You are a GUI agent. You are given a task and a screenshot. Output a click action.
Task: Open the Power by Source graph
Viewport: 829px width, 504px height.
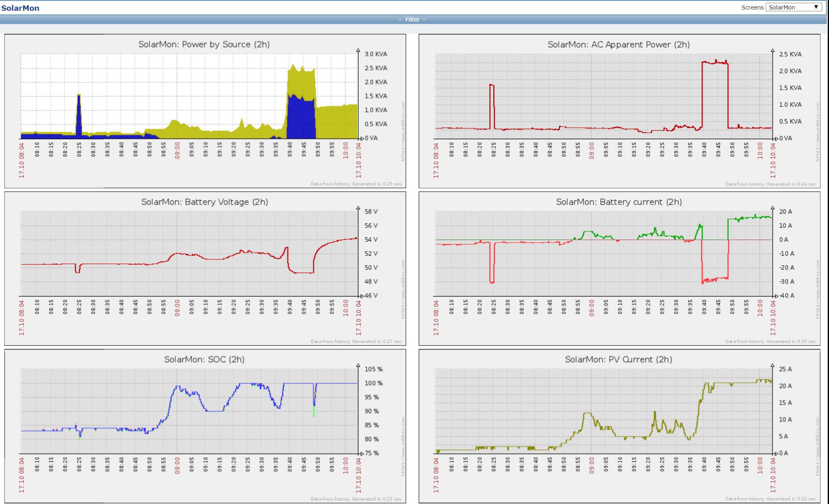205,111
